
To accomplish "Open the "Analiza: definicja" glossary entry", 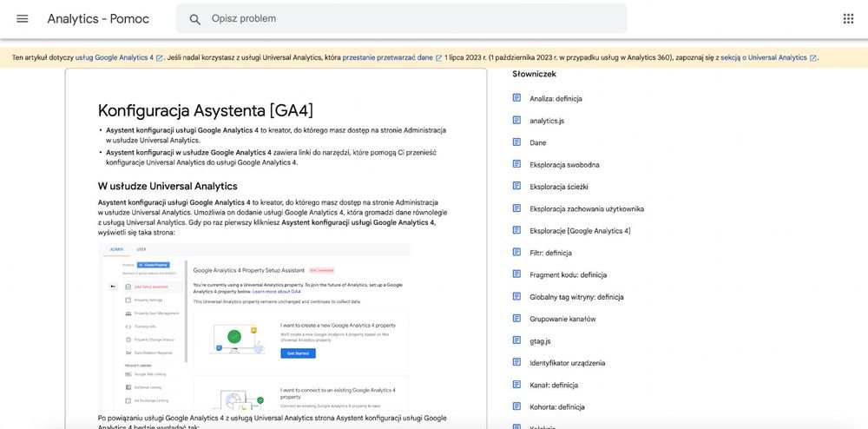I will pos(556,98).
